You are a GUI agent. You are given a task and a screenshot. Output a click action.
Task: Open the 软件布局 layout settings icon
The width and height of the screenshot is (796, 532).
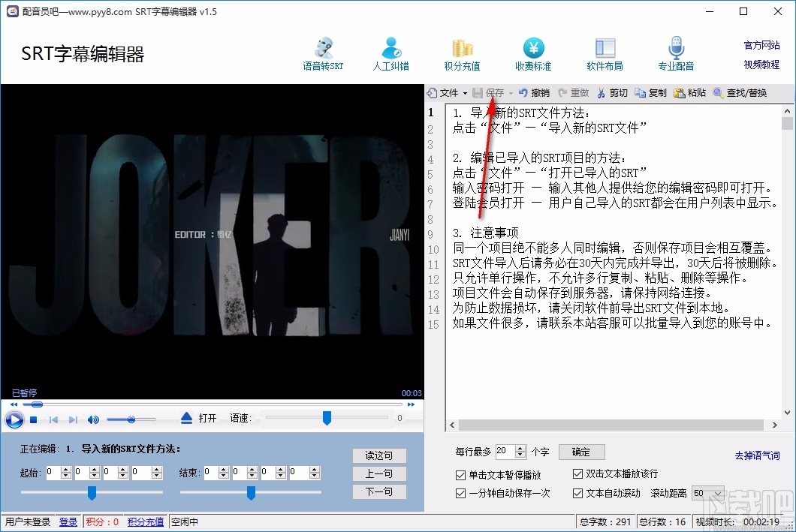[605, 53]
